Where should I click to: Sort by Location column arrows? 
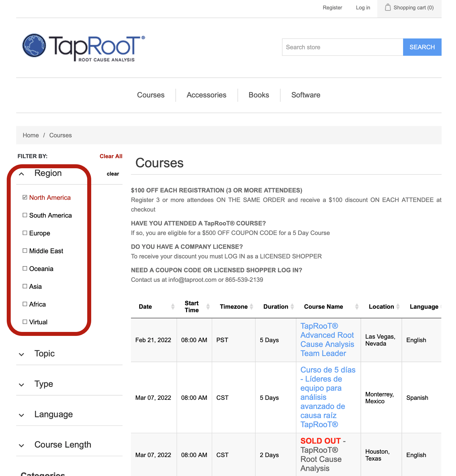point(398,307)
